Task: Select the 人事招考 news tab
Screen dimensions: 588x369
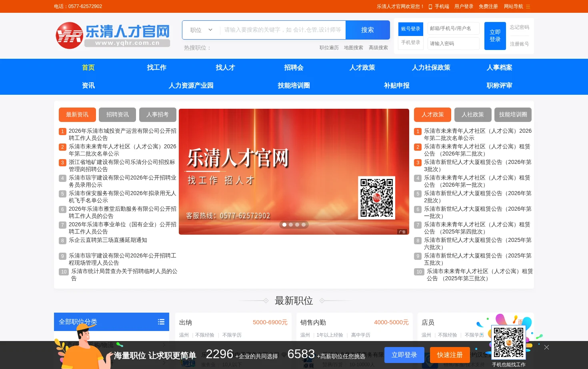Action: tap(158, 115)
